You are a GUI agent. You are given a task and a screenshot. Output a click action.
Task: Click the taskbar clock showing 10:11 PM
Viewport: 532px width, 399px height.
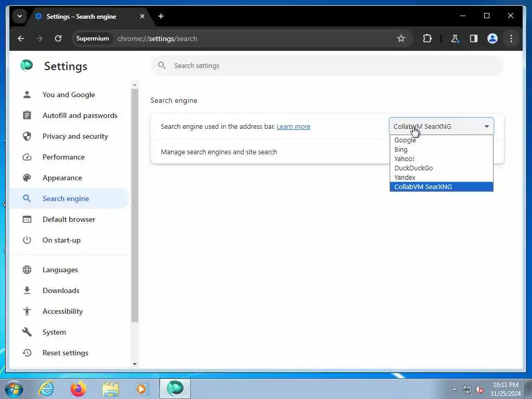pyautogui.click(x=506, y=389)
